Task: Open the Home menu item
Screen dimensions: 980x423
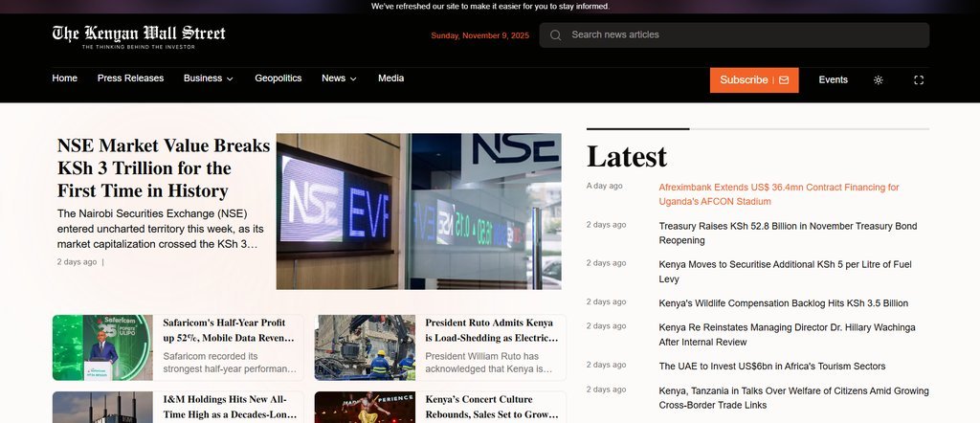Action: (64, 78)
